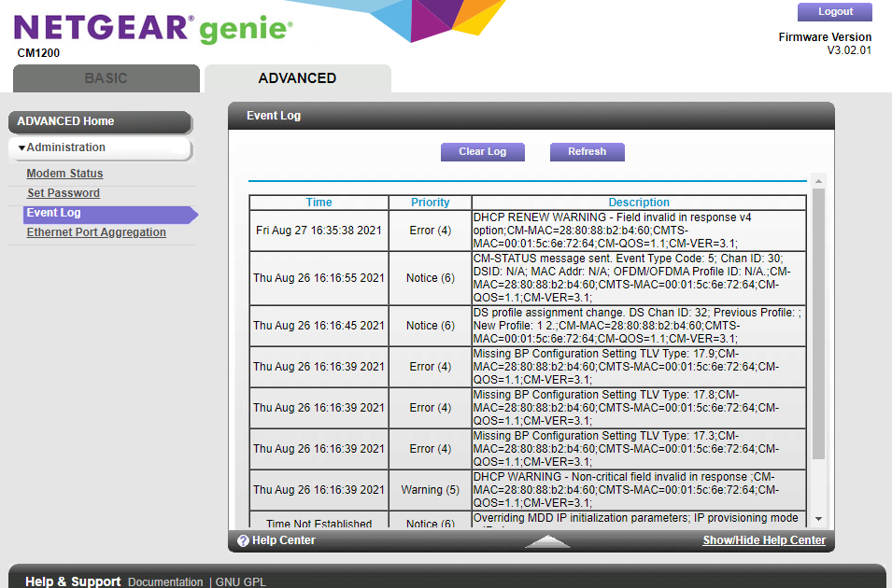
Task: Click the Show/Hide Help Center link
Action: 764,539
